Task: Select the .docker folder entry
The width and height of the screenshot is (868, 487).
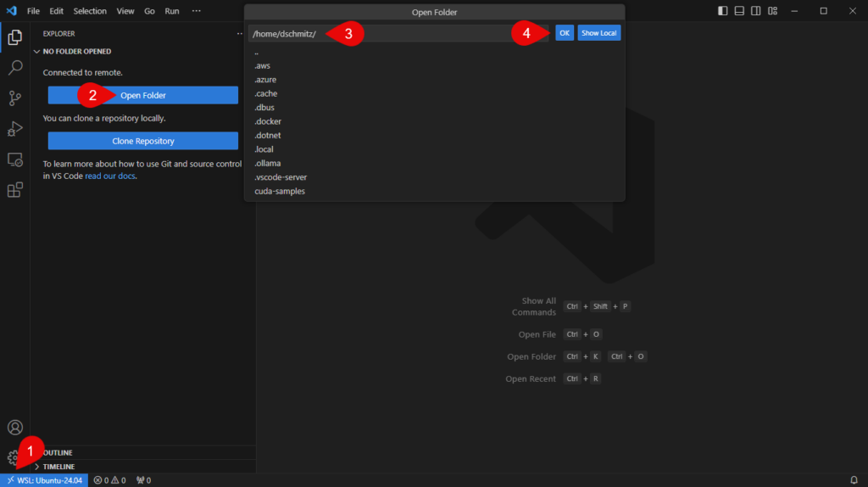Action: [435, 121]
